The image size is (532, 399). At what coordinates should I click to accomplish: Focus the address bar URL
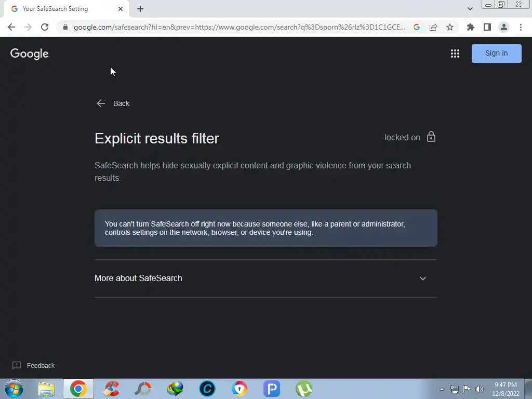(239, 27)
